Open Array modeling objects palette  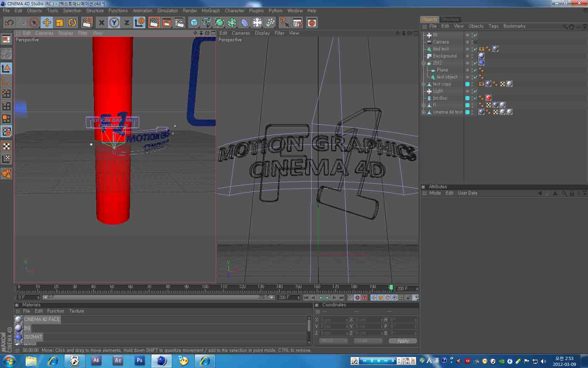(x=232, y=23)
